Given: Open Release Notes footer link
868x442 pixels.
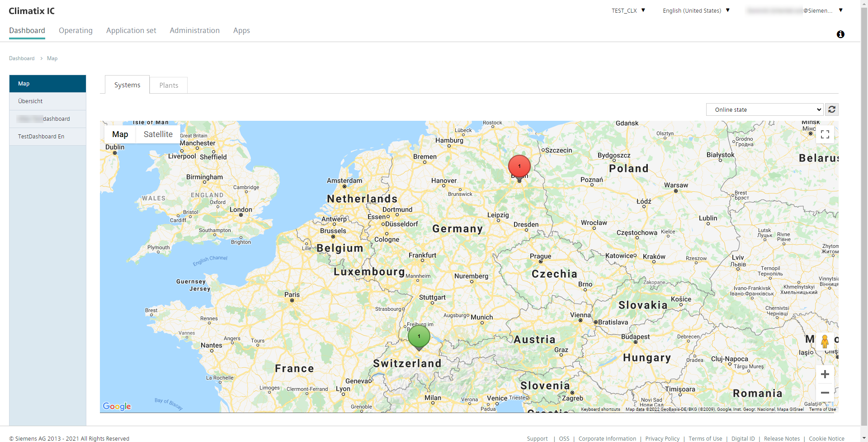Looking at the screenshot, I should pos(782,438).
